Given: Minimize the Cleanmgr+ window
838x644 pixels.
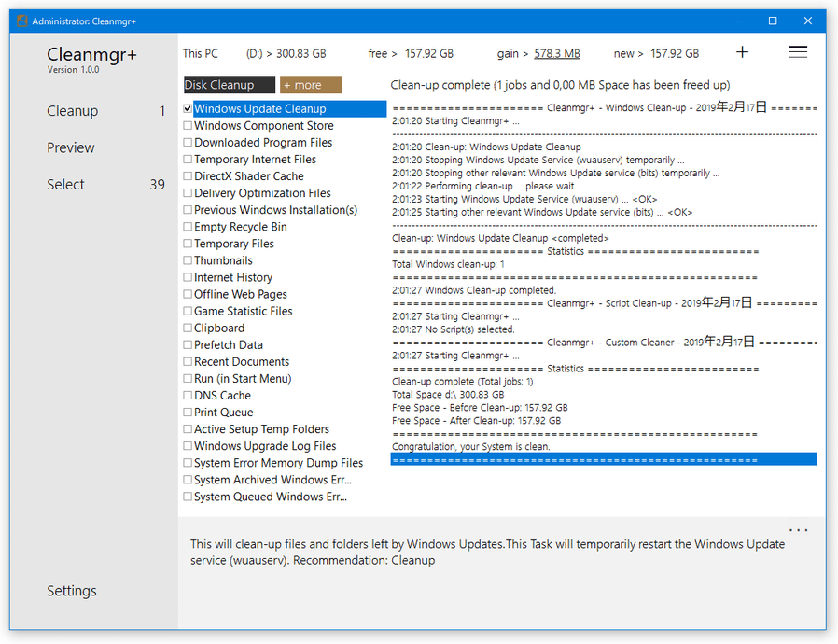Looking at the screenshot, I should pyautogui.click(x=738, y=21).
